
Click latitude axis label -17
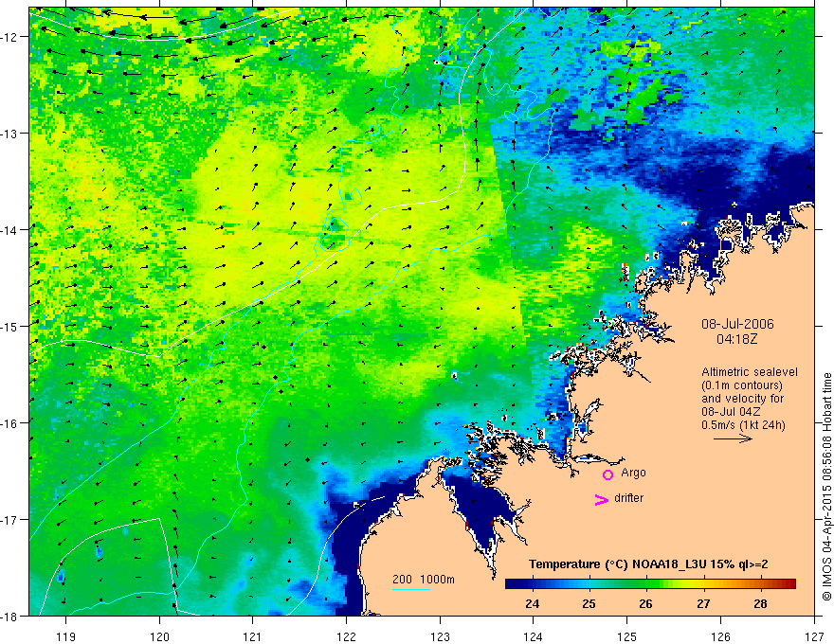(x=10, y=520)
